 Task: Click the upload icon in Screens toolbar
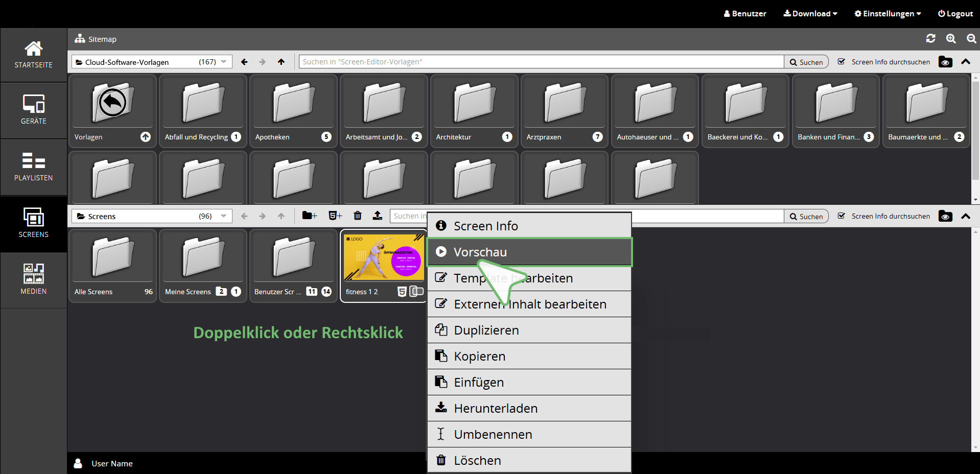point(377,216)
